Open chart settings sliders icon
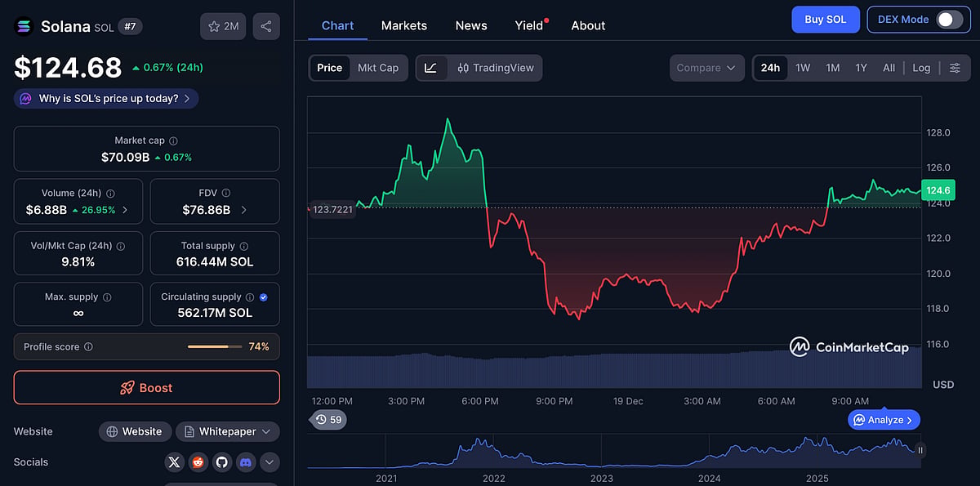This screenshot has width=980, height=486. coord(955,68)
